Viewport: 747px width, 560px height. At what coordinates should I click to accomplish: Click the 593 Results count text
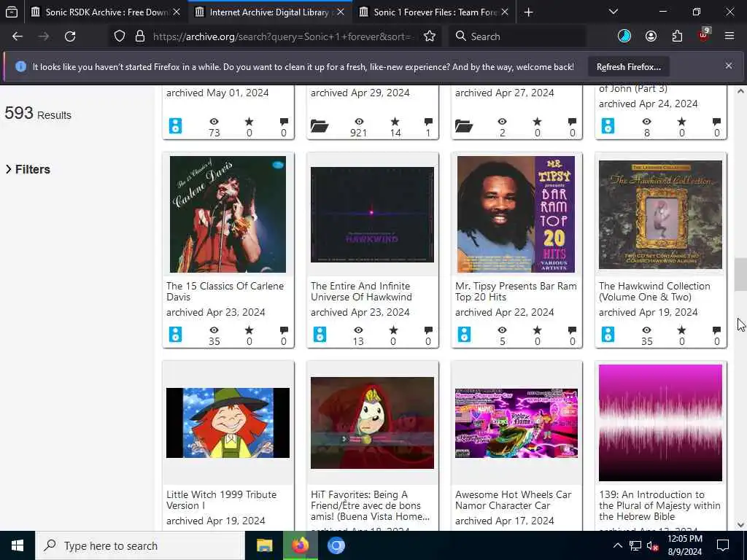pos(38,113)
